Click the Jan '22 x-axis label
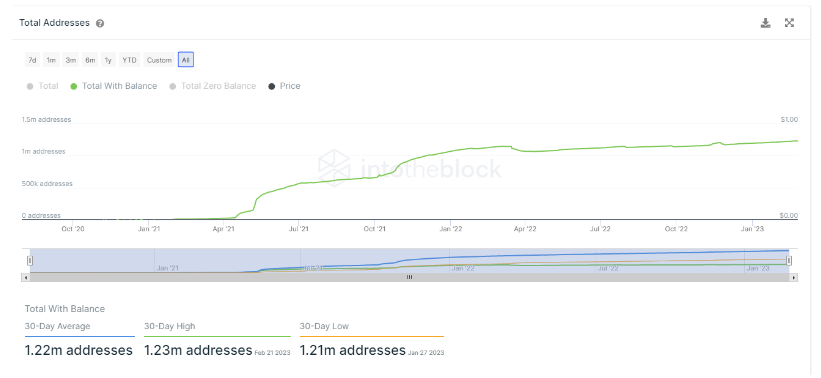Image resolution: width=821 pixels, height=378 pixels. coord(451,229)
